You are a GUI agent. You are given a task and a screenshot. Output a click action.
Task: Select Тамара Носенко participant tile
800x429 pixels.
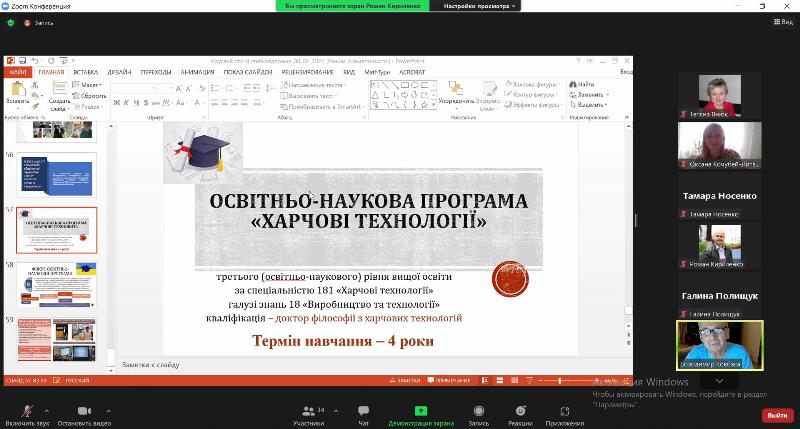[x=719, y=196]
